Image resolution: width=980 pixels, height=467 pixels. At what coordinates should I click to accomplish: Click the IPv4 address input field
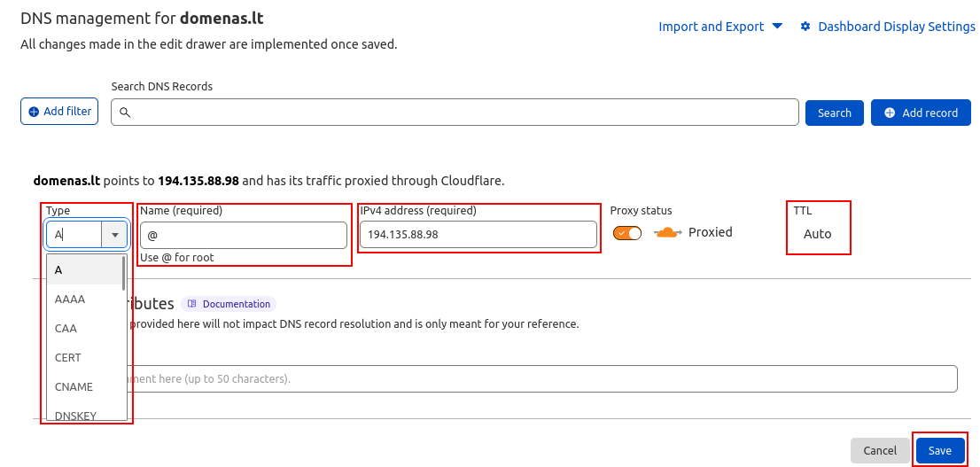tap(478, 235)
